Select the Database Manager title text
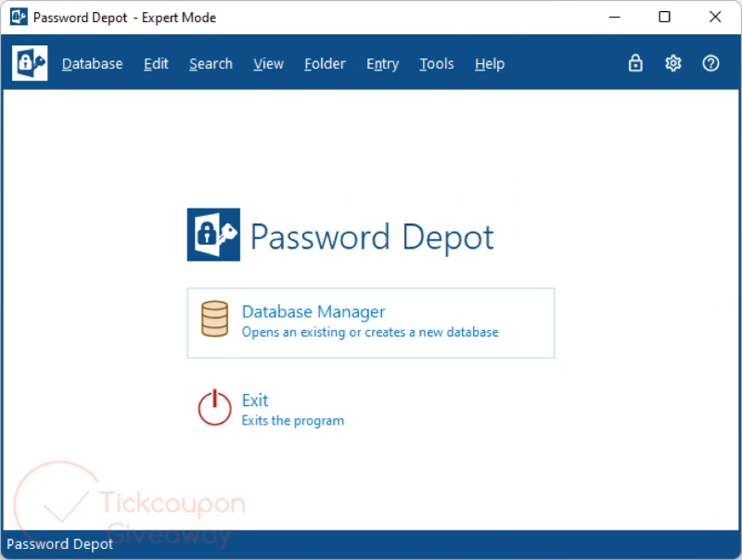Viewport: 742px width, 560px height. tap(313, 312)
